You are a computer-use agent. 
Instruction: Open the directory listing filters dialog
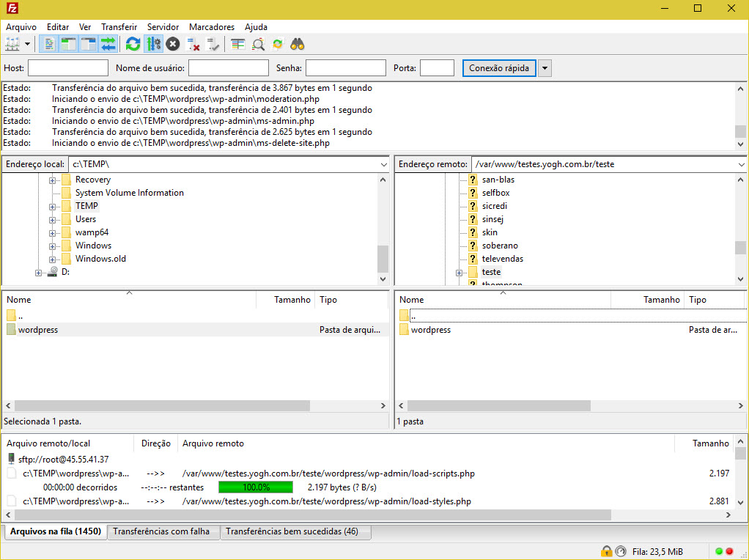coord(237,45)
